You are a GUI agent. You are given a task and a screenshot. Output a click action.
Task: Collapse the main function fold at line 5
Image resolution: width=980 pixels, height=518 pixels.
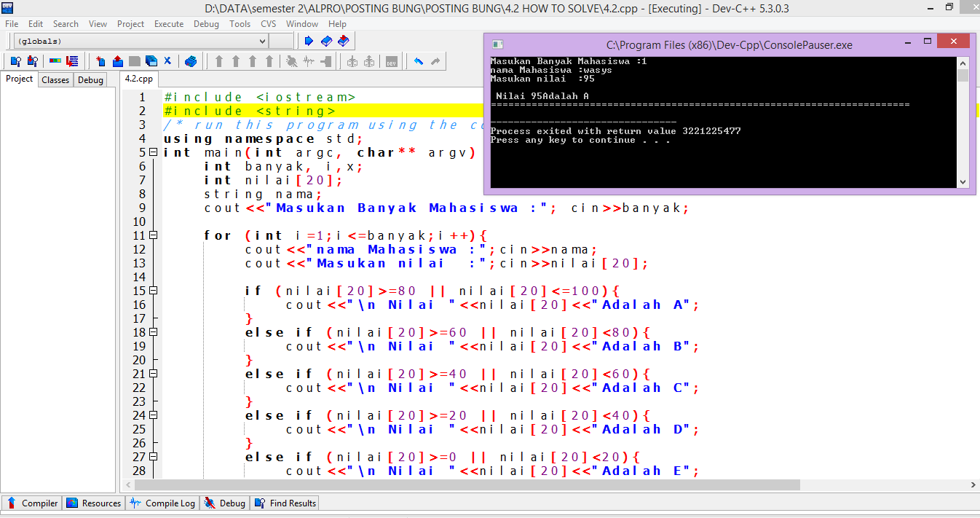point(153,152)
